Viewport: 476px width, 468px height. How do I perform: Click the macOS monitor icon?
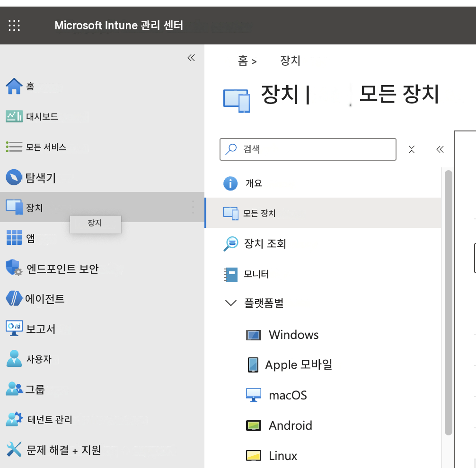(x=254, y=395)
